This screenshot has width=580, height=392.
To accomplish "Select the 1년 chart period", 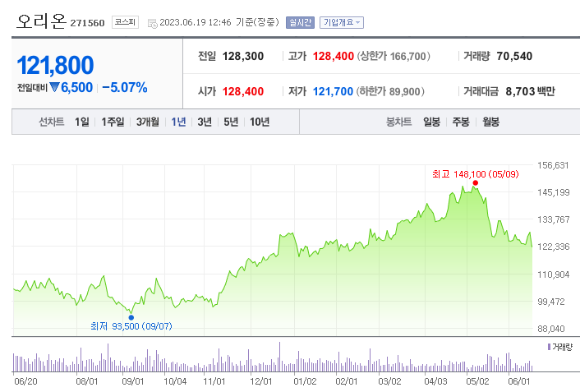I will point(178,122).
